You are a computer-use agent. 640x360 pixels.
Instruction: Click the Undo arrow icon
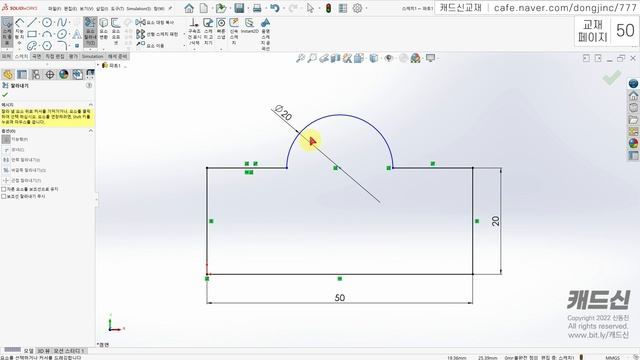click(x=274, y=8)
